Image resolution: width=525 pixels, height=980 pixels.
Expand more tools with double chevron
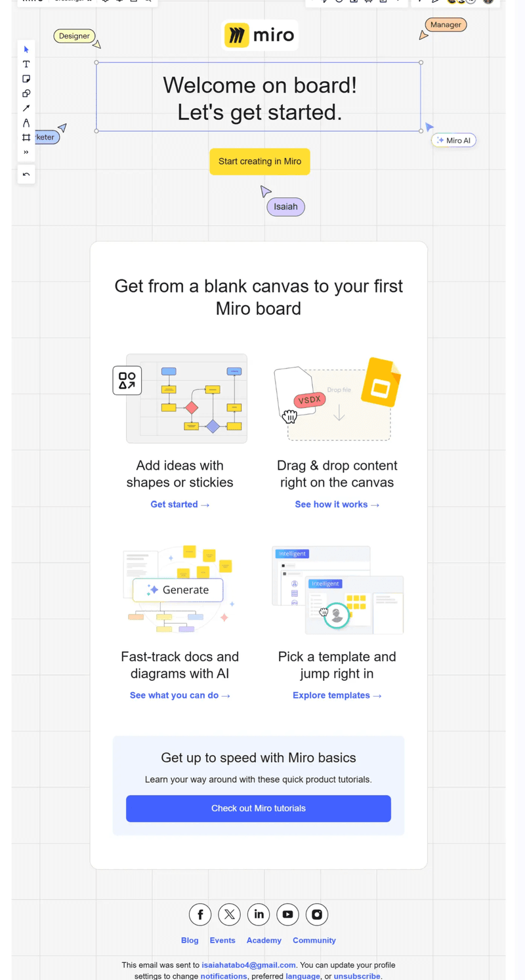[26, 152]
